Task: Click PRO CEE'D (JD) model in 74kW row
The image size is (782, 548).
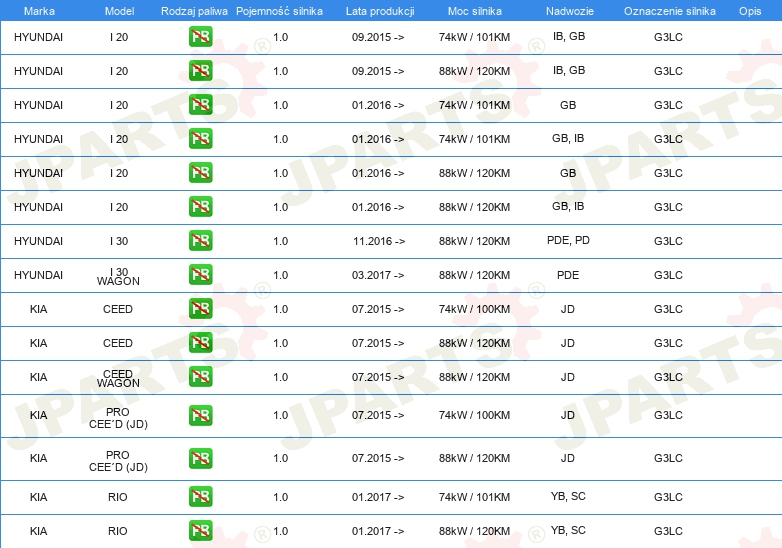Action: click(x=118, y=418)
